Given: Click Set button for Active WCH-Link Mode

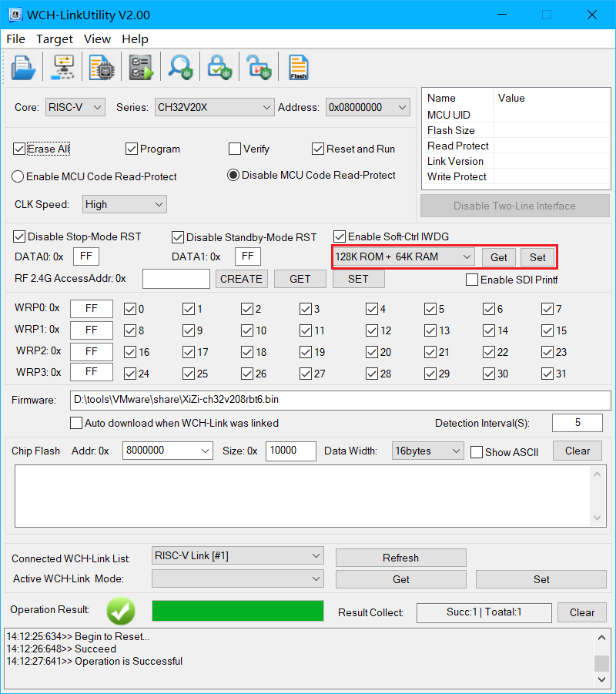Looking at the screenshot, I should (541, 579).
